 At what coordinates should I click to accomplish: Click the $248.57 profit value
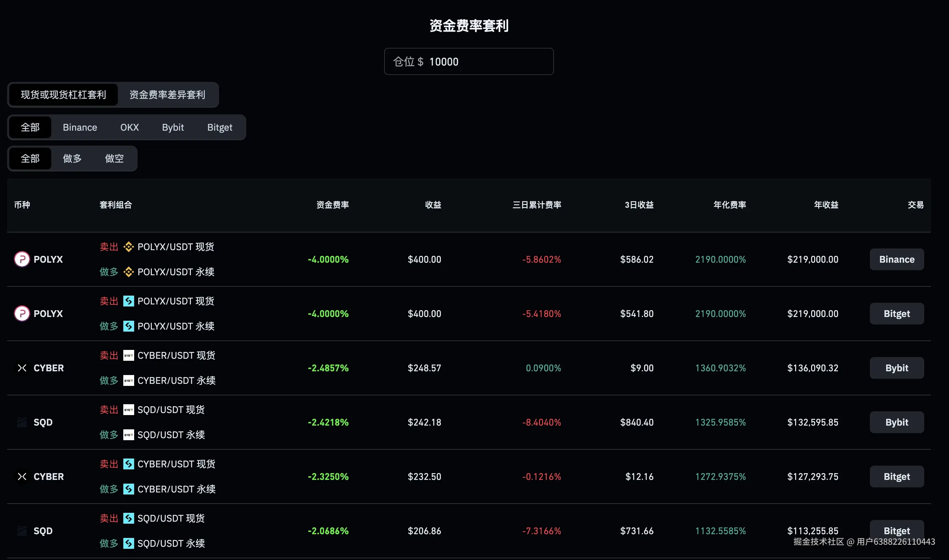[425, 368]
